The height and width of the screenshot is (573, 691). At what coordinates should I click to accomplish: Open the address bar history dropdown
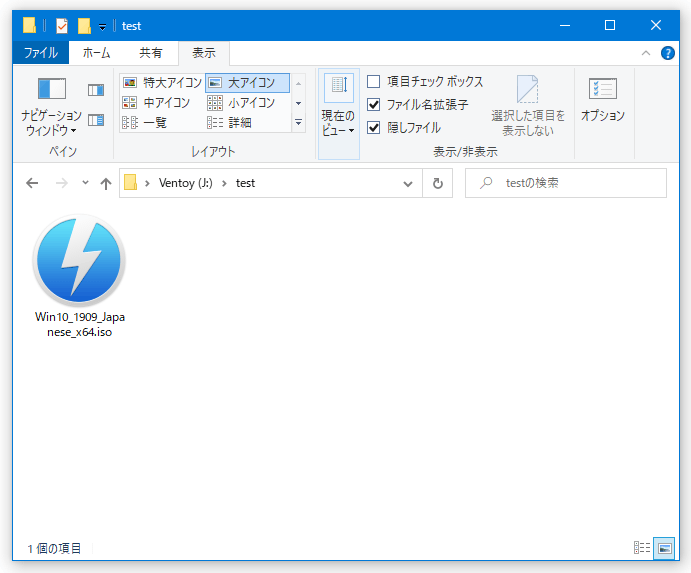pos(408,183)
